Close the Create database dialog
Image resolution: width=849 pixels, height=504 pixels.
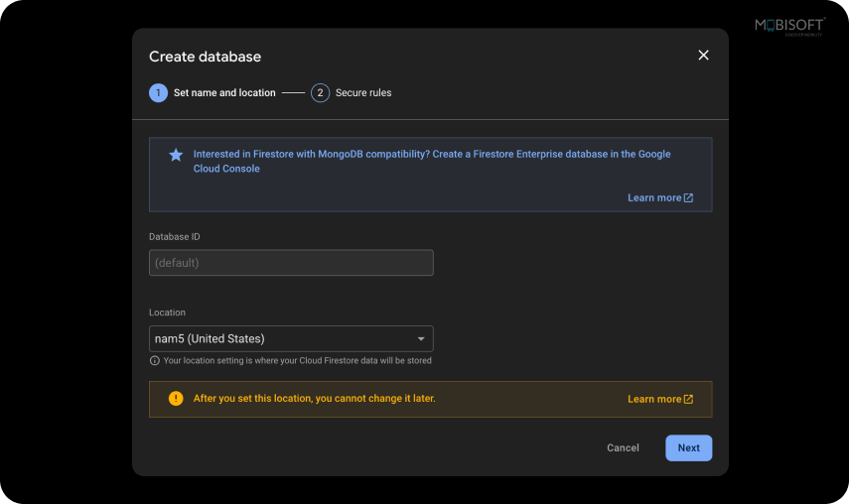coord(703,56)
